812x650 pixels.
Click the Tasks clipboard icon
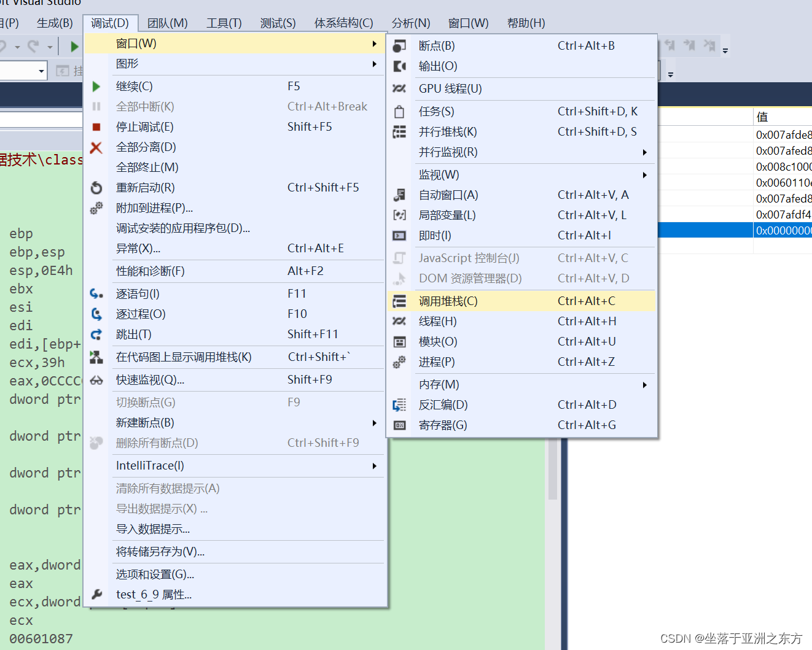[x=399, y=112]
